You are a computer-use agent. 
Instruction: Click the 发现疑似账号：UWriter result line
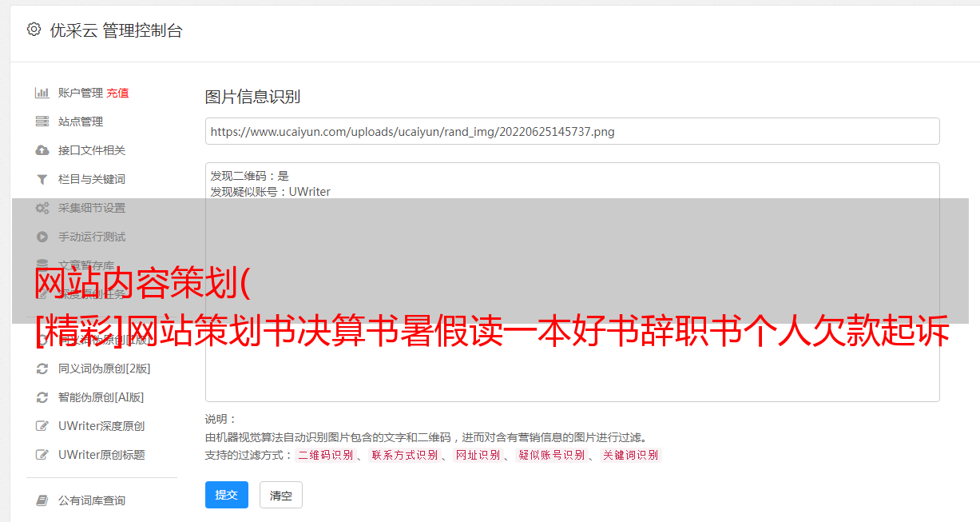[271, 192]
